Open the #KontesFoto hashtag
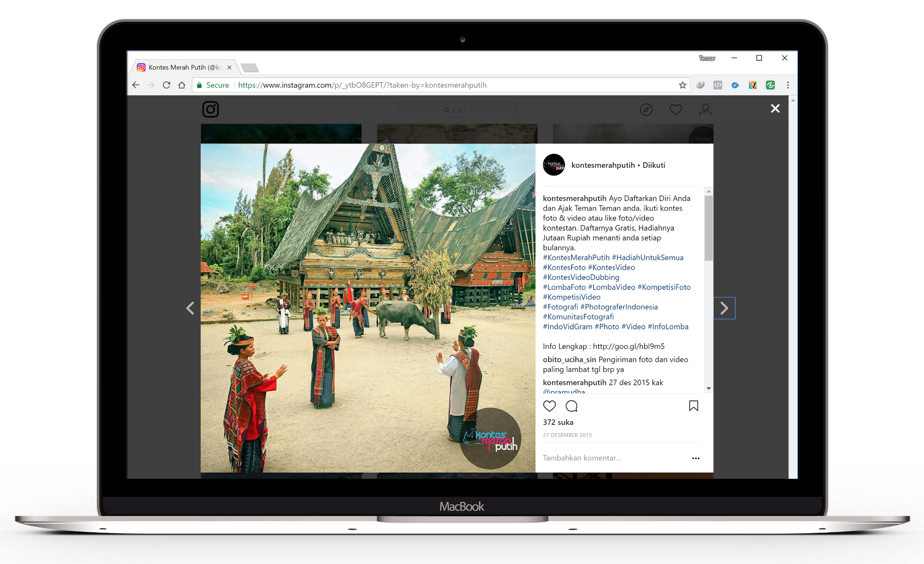924x564 pixels. pos(564,267)
